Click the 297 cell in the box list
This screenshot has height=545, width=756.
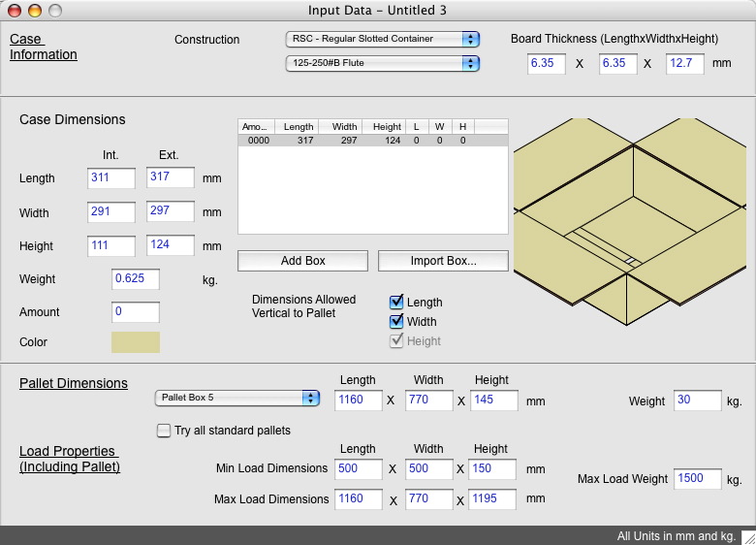(349, 141)
